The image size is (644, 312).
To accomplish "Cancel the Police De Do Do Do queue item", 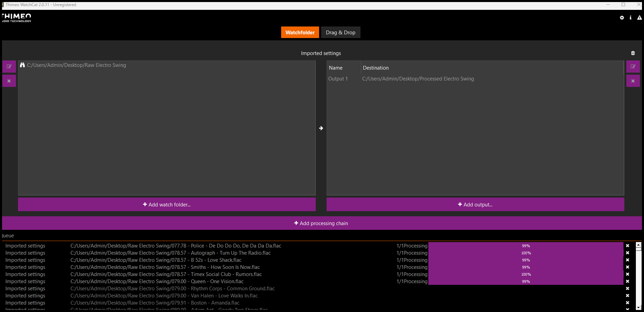I will [627, 246].
